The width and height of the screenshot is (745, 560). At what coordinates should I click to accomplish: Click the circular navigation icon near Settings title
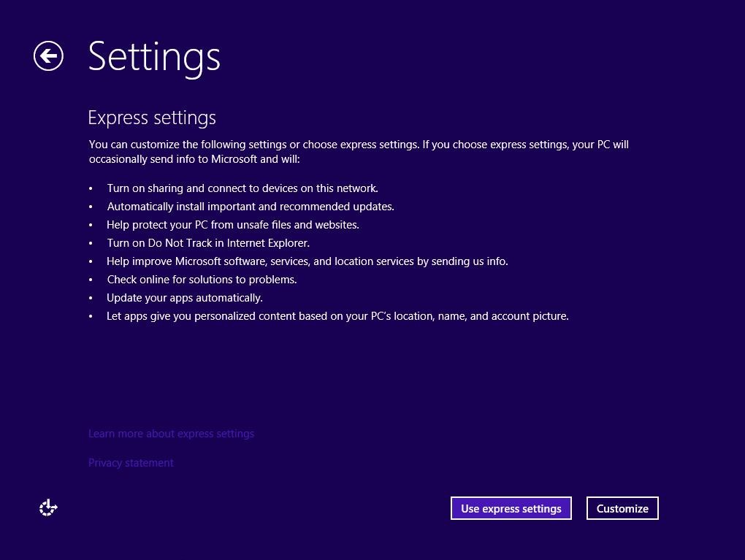tap(48, 55)
